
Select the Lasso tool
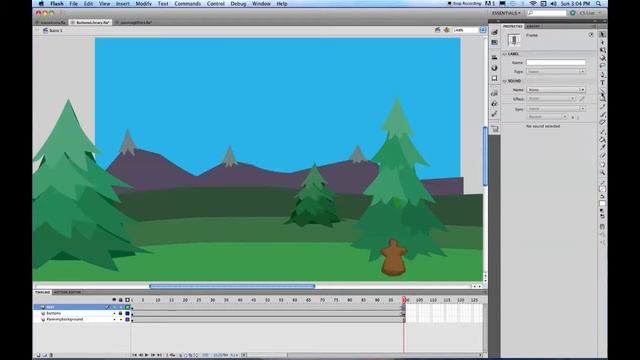[x=602, y=65]
